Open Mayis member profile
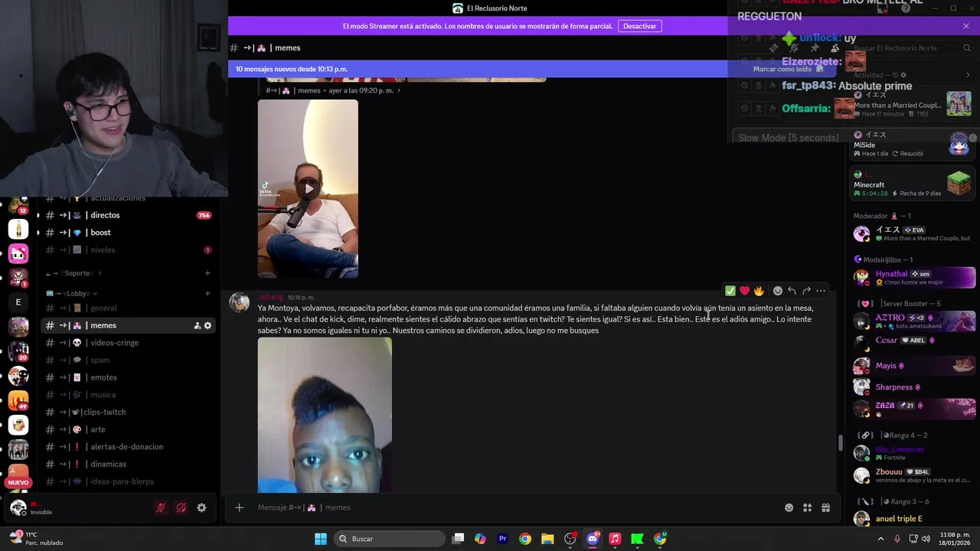 pos(914,365)
